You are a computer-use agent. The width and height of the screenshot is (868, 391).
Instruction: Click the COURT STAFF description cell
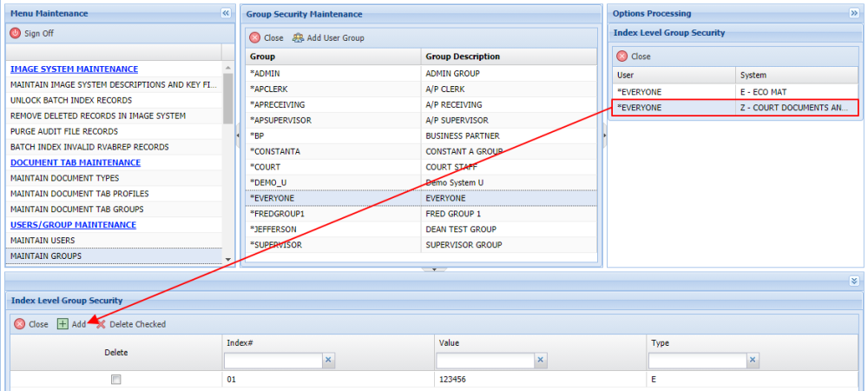pyautogui.click(x=510, y=166)
